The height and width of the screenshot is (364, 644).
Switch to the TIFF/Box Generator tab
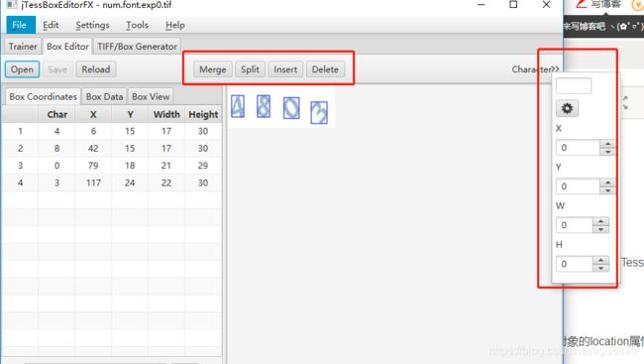137,47
